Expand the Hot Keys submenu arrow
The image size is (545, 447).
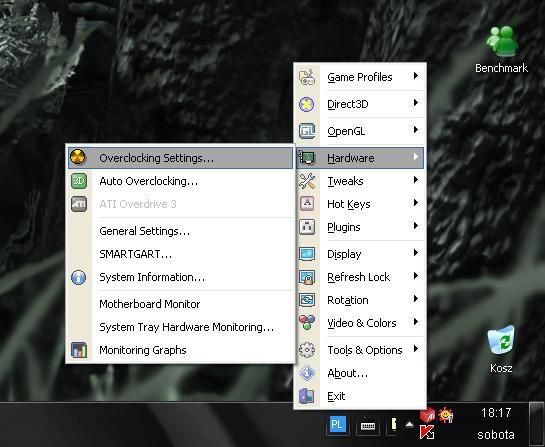tap(416, 203)
